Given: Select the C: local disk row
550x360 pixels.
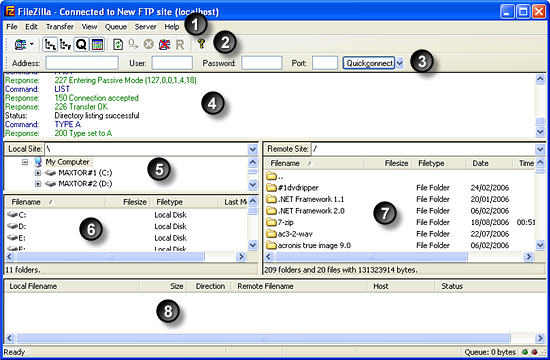Looking at the screenshot, I should pos(126,215).
